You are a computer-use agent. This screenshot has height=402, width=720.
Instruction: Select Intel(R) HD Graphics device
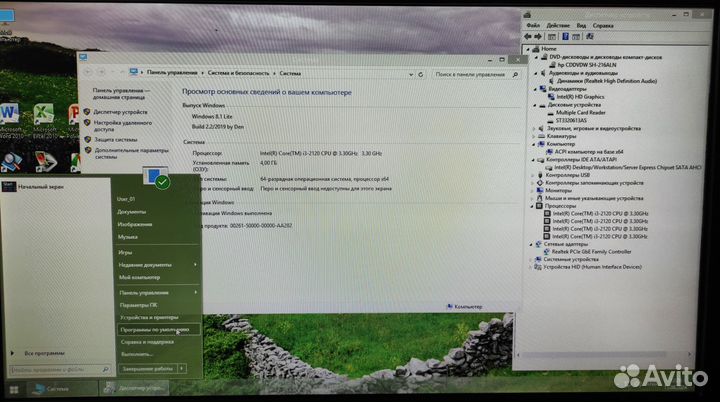[580, 97]
